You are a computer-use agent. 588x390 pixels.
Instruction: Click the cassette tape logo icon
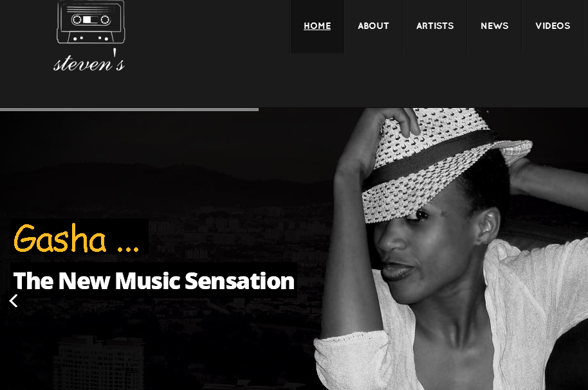tap(91, 21)
